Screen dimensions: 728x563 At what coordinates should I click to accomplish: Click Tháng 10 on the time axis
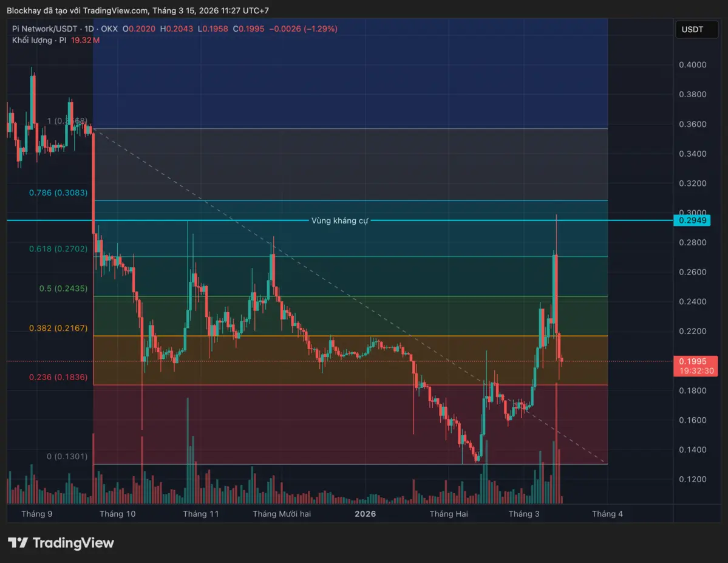point(117,514)
